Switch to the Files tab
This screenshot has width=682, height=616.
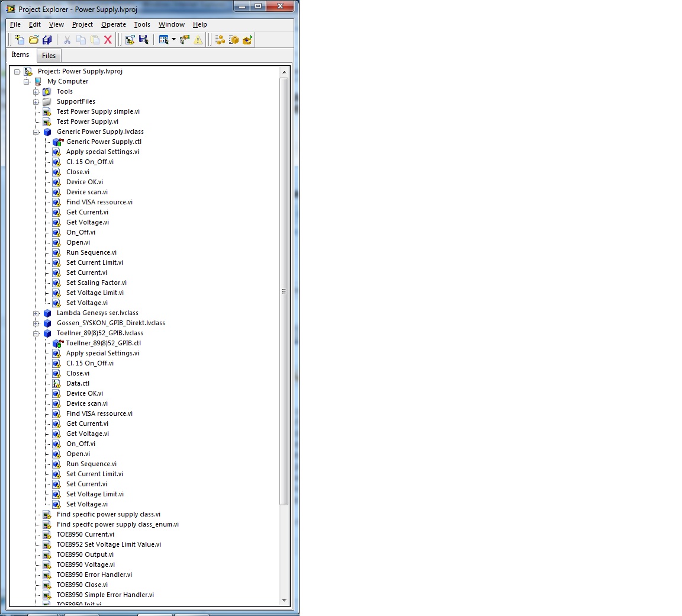click(49, 56)
